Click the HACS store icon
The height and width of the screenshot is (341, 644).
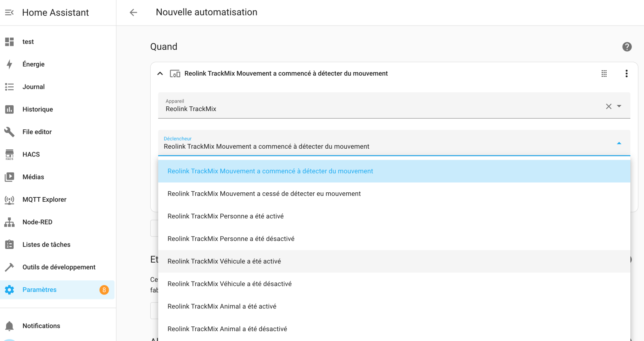coord(9,155)
